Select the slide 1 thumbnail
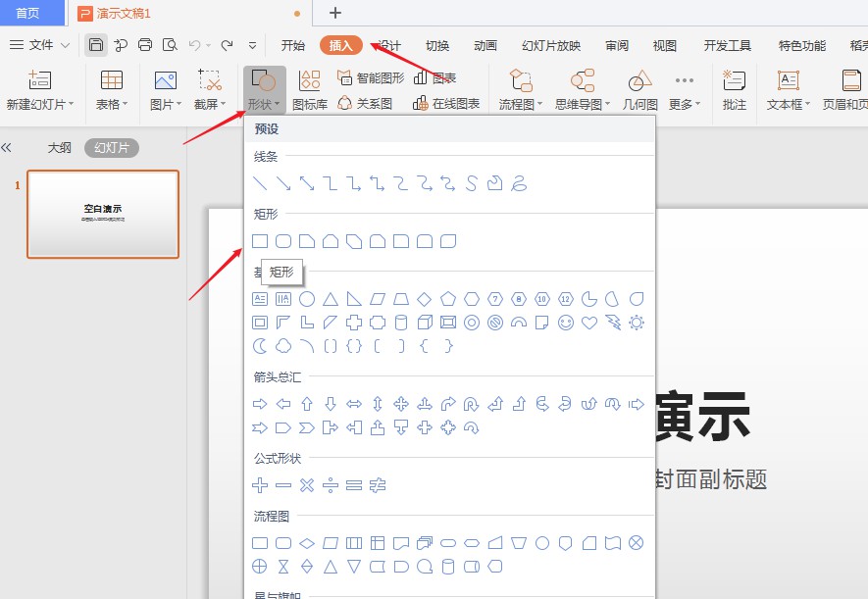 pyautogui.click(x=103, y=214)
